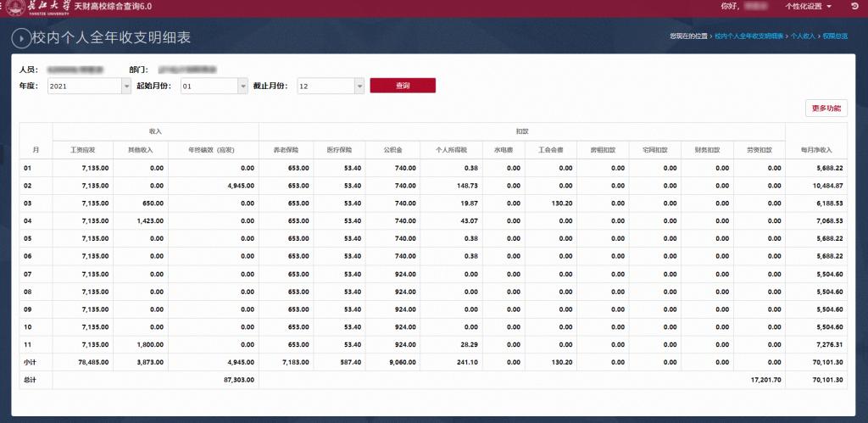Click the logout icon at top right
Viewport: 868px width, 423px height.
[855, 6]
